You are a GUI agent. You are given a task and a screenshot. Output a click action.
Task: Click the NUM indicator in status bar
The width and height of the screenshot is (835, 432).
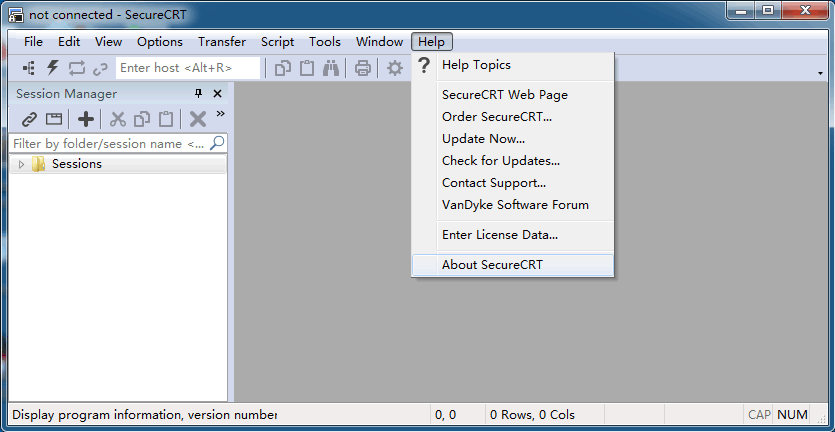point(792,414)
